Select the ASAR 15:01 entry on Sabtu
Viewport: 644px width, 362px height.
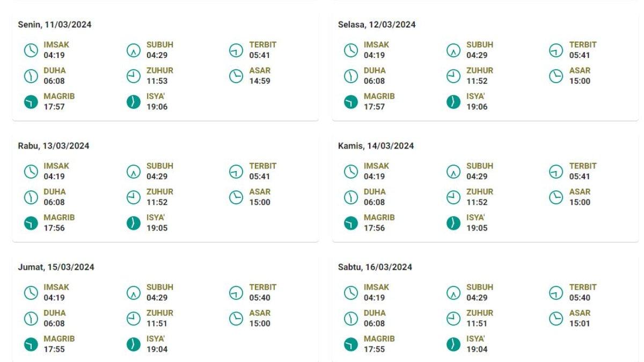tap(580, 319)
